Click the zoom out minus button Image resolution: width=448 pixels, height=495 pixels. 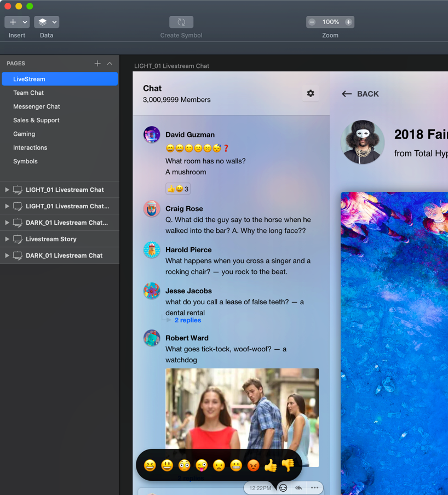point(312,22)
